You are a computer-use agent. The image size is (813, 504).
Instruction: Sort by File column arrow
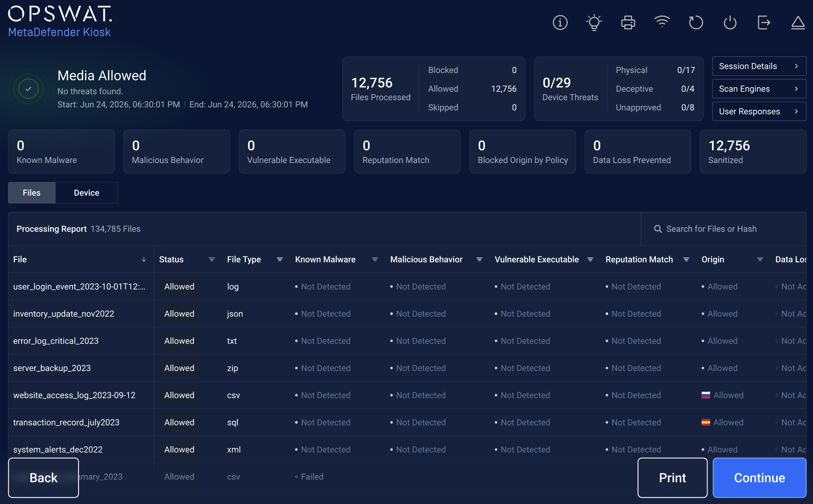click(144, 259)
